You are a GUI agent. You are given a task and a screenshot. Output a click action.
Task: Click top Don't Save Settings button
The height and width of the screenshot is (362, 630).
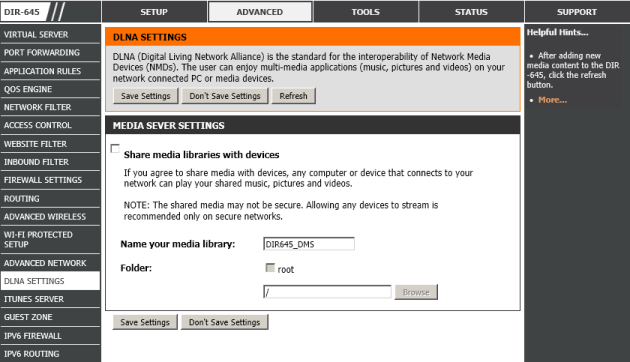[225, 96]
